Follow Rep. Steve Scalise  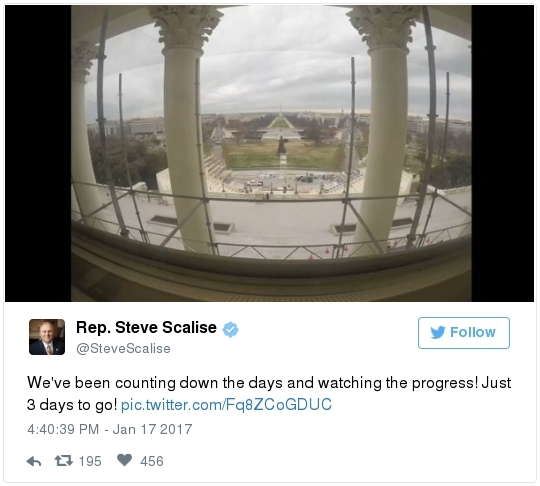pyautogui.click(x=464, y=333)
